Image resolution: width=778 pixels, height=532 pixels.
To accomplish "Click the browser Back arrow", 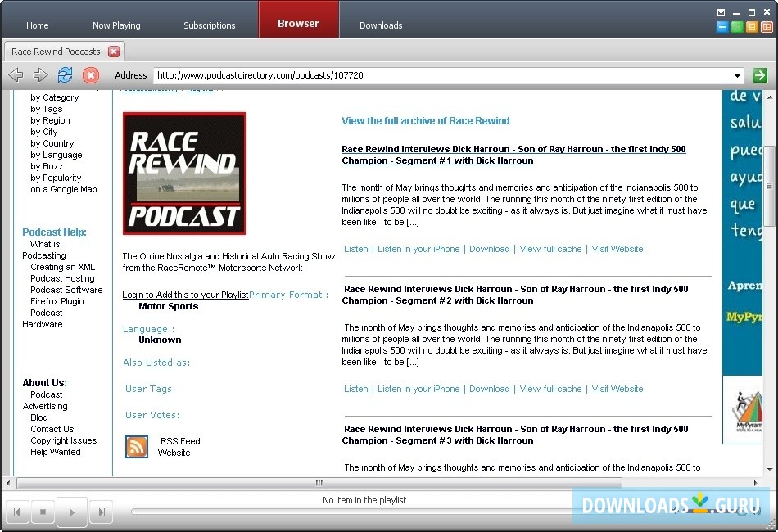I will pyautogui.click(x=16, y=75).
